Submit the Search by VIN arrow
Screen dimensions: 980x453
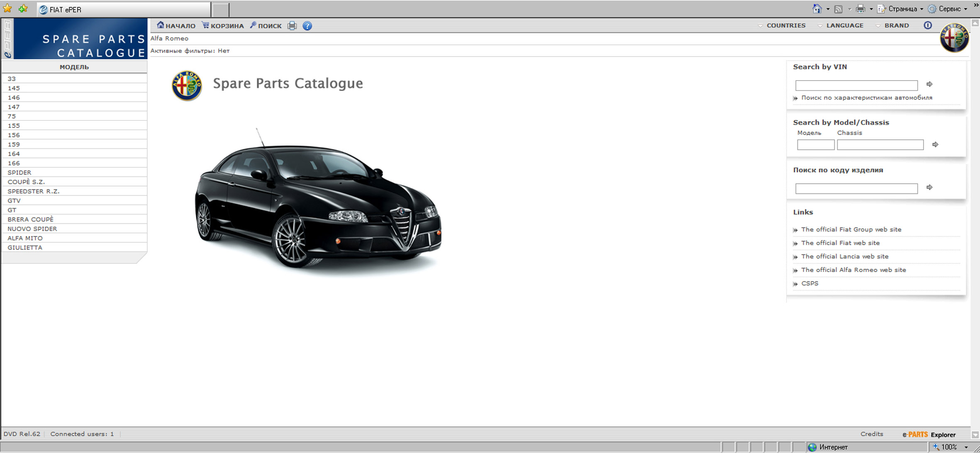(x=929, y=84)
